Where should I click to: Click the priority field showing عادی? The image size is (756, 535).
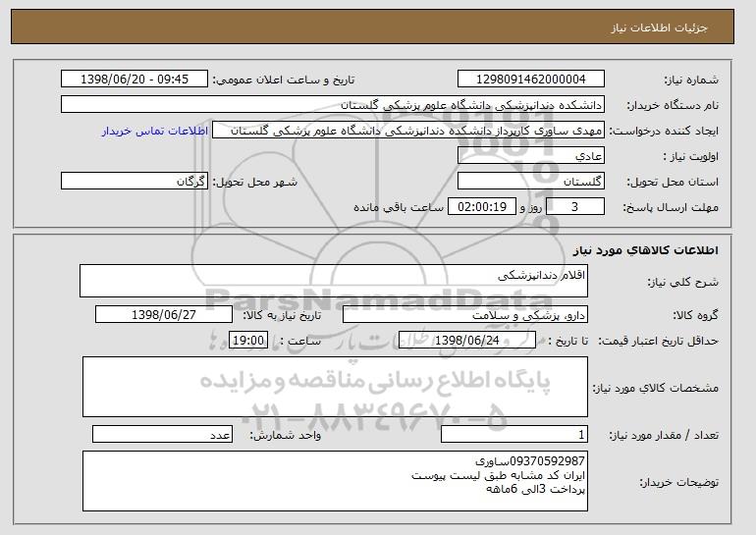click(531, 156)
